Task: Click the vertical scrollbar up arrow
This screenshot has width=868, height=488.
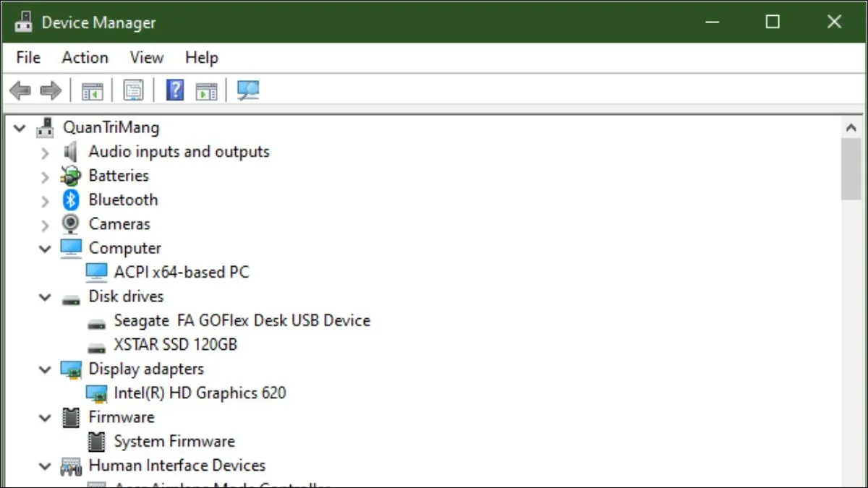Action: point(851,128)
